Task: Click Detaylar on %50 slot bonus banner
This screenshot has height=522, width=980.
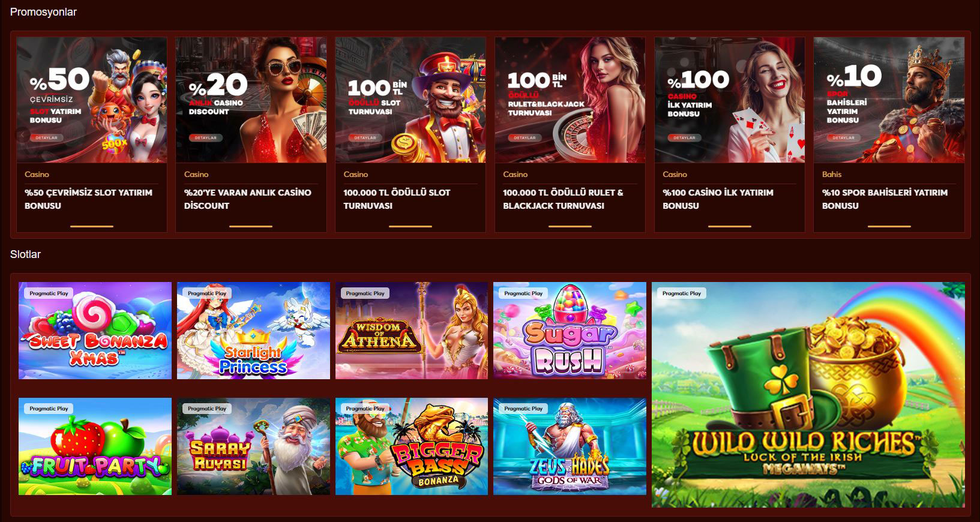Action: coord(47,137)
